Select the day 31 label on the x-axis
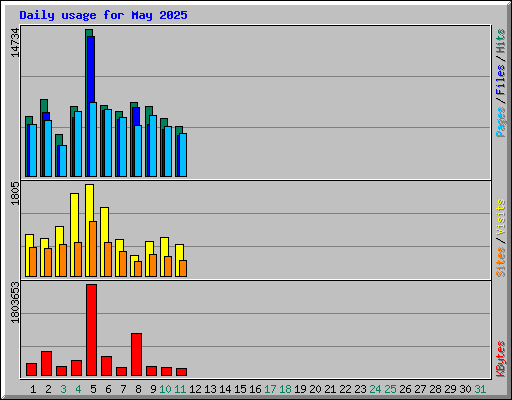This screenshot has width=512, height=400. coord(480,389)
